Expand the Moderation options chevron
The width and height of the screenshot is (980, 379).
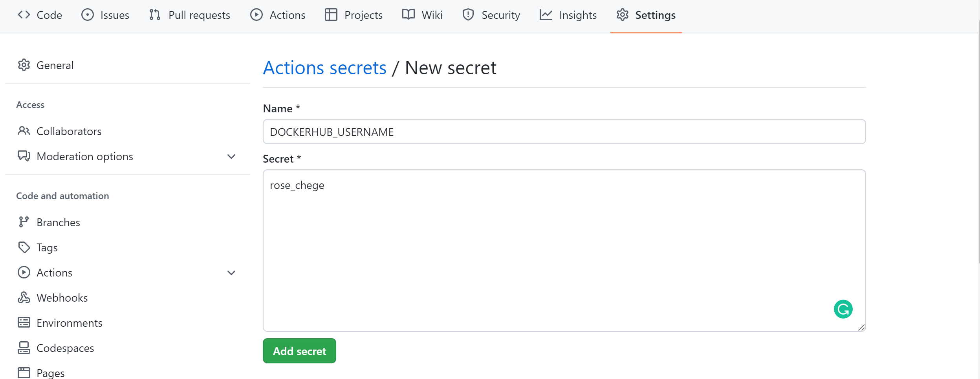(231, 157)
